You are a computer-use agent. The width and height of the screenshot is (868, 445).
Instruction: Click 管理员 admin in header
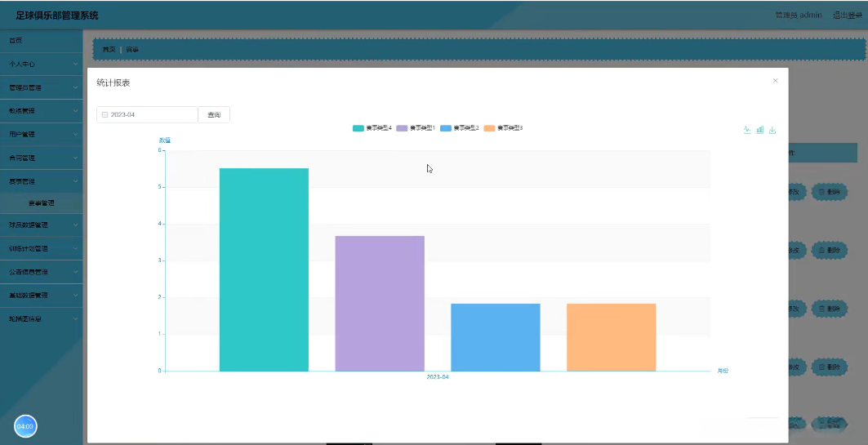coord(799,15)
